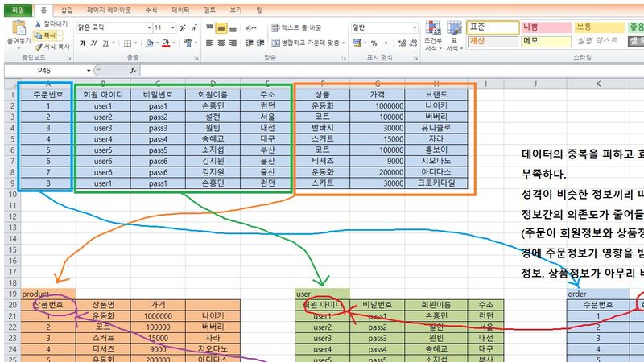Open the borders dropdown arrow
The image size is (644, 362).
click(135, 43)
